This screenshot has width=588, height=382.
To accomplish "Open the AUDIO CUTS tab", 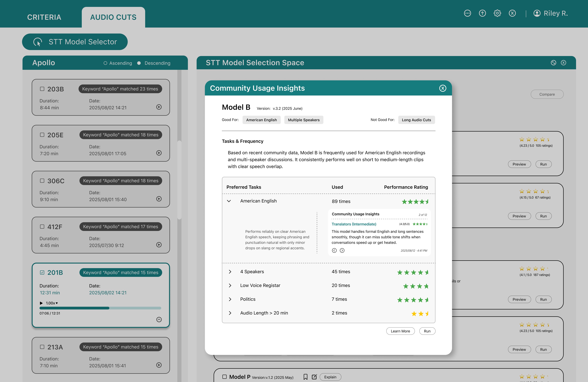I will tap(113, 17).
